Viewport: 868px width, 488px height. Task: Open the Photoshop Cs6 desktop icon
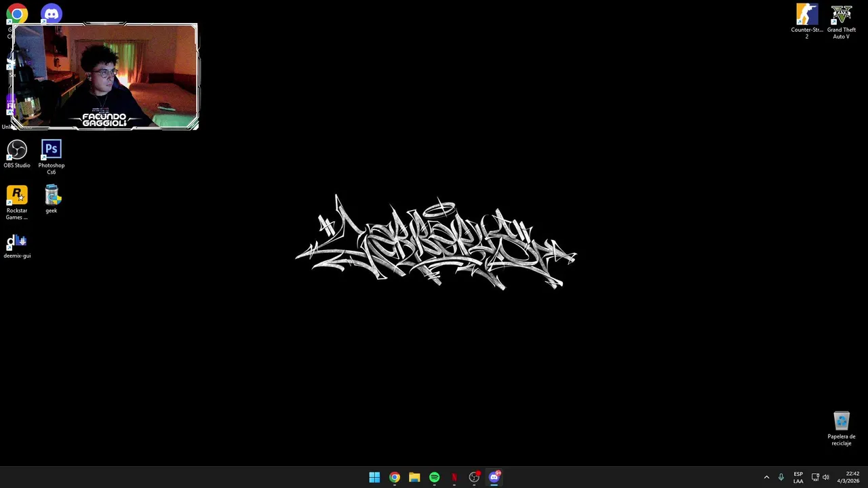pos(52,157)
